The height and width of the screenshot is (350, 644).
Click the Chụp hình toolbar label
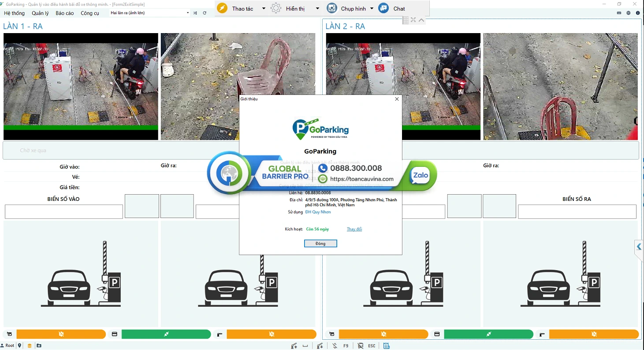coord(354,9)
